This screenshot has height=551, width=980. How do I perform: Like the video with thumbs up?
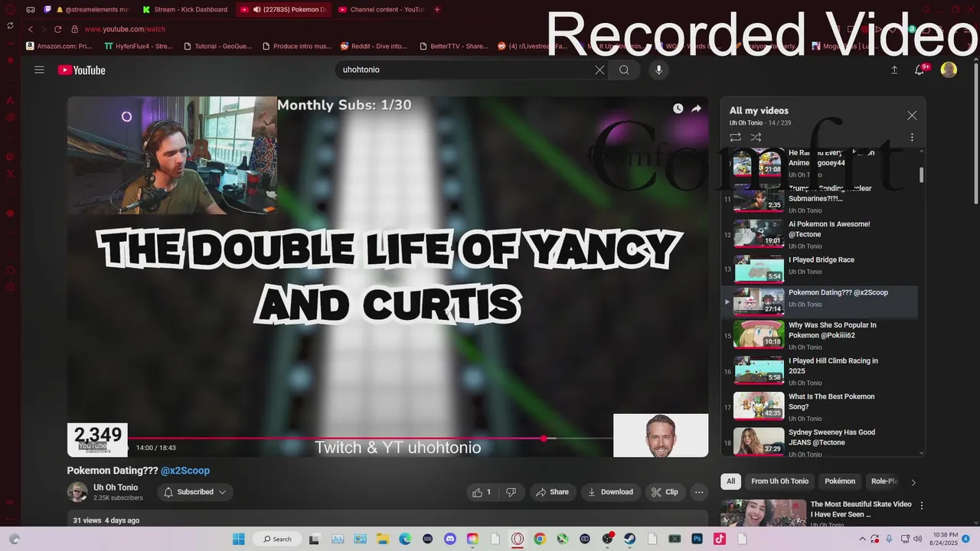[482, 492]
